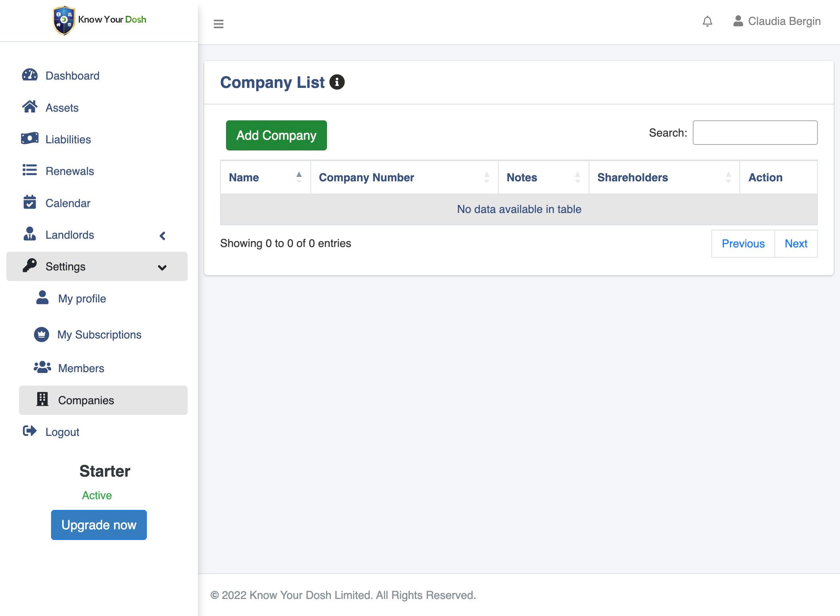
Task: Click the Logout arrow icon
Action: coord(30,431)
